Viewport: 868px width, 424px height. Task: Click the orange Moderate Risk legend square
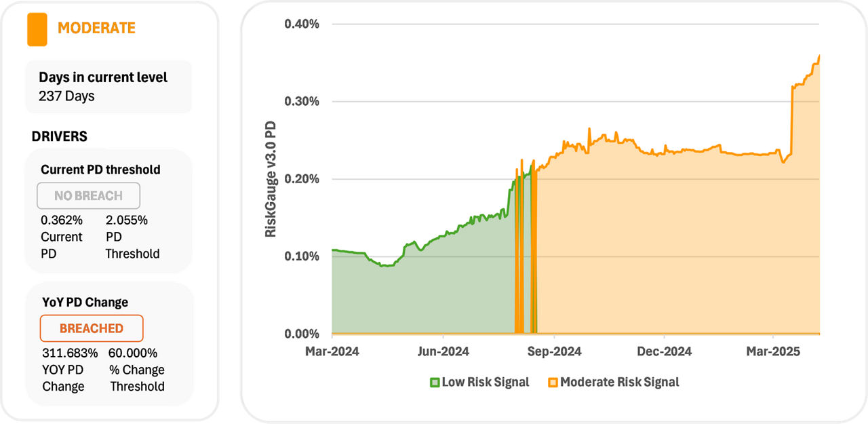[553, 383]
